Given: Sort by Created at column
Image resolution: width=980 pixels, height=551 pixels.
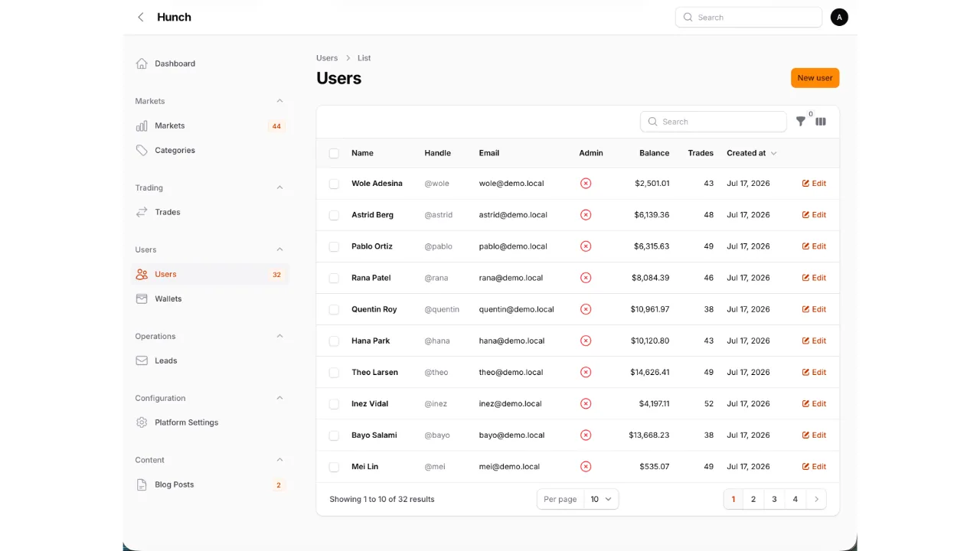Looking at the screenshot, I should (x=752, y=153).
